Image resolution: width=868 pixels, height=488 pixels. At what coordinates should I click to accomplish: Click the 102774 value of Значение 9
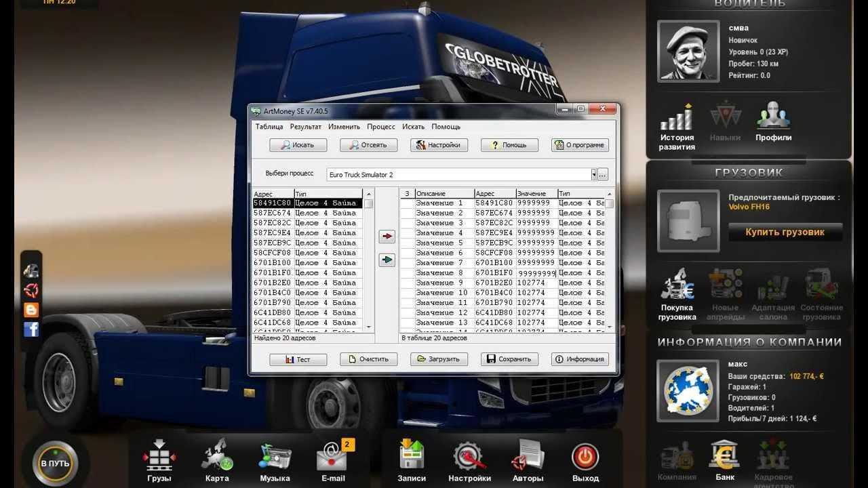[531, 283]
